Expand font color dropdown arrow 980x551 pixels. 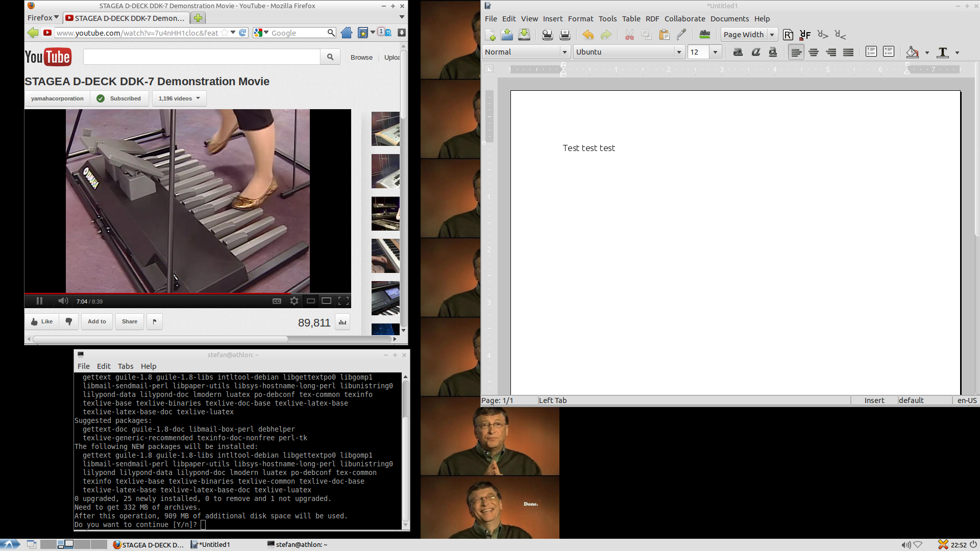957,53
